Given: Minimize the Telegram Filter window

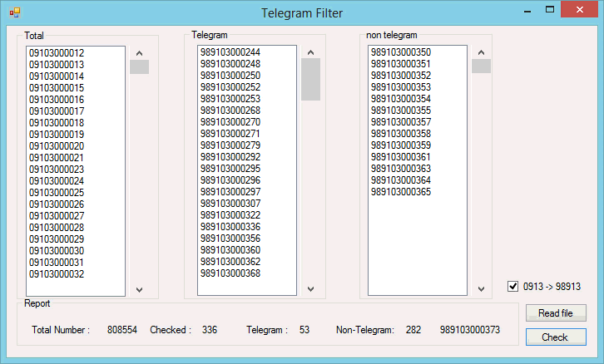Looking at the screenshot, I should [x=527, y=10].
